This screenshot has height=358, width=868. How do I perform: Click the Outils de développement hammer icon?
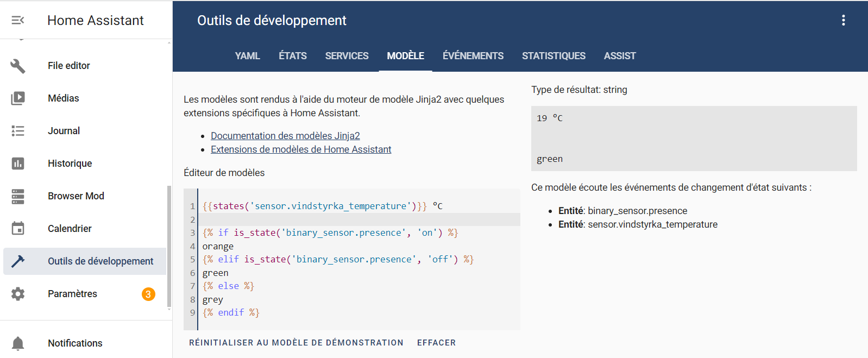pos(18,261)
